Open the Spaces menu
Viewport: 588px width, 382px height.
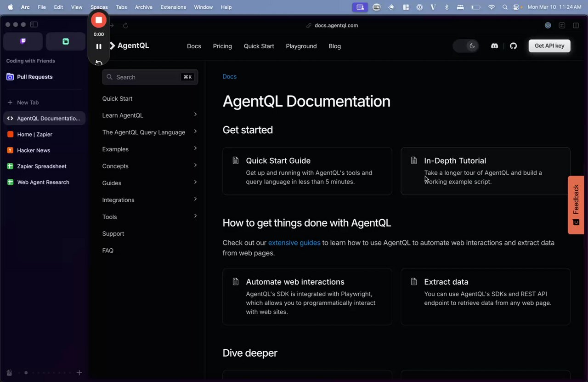pyautogui.click(x=99, y=7)
